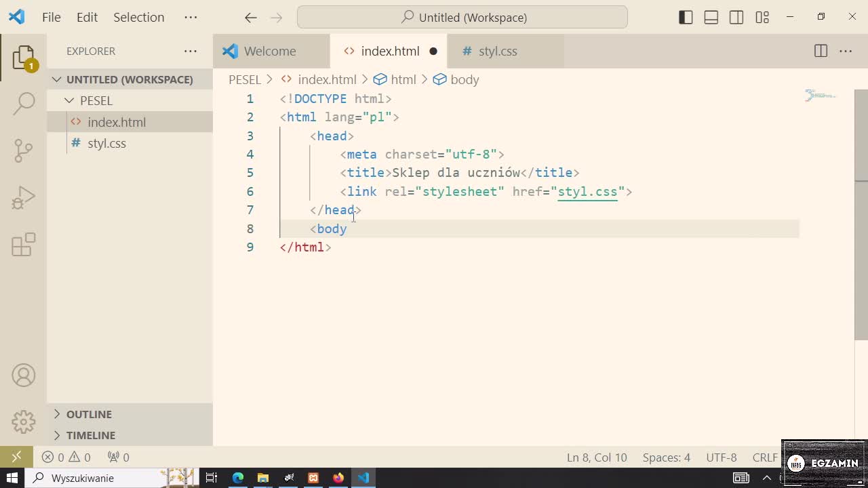Viewport: 868px width, 488px height.
Task: Open the XAMPP icon on the taskbar
Action: [x=313, y=478]
